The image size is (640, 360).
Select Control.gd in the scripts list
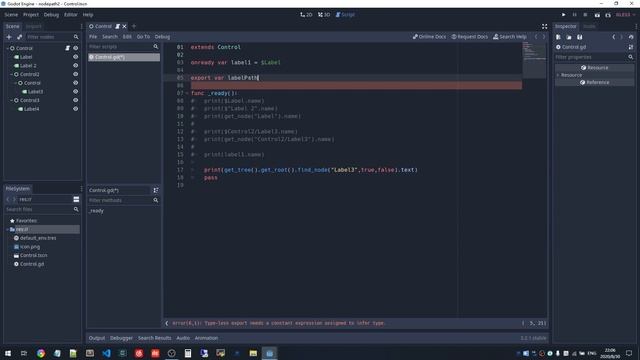click(124, 57)
